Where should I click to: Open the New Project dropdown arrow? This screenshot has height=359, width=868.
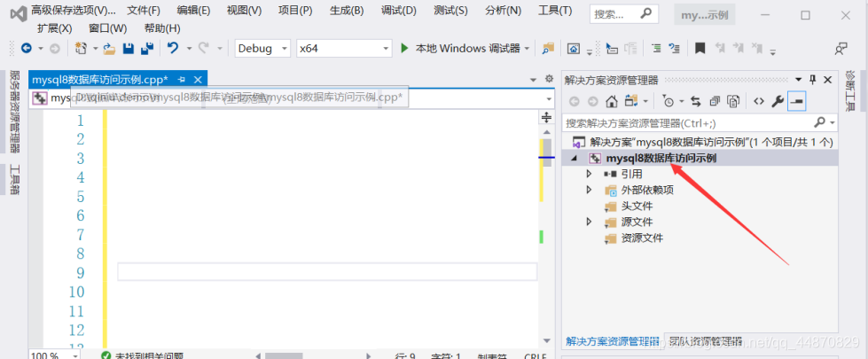[x=95, y=49]
